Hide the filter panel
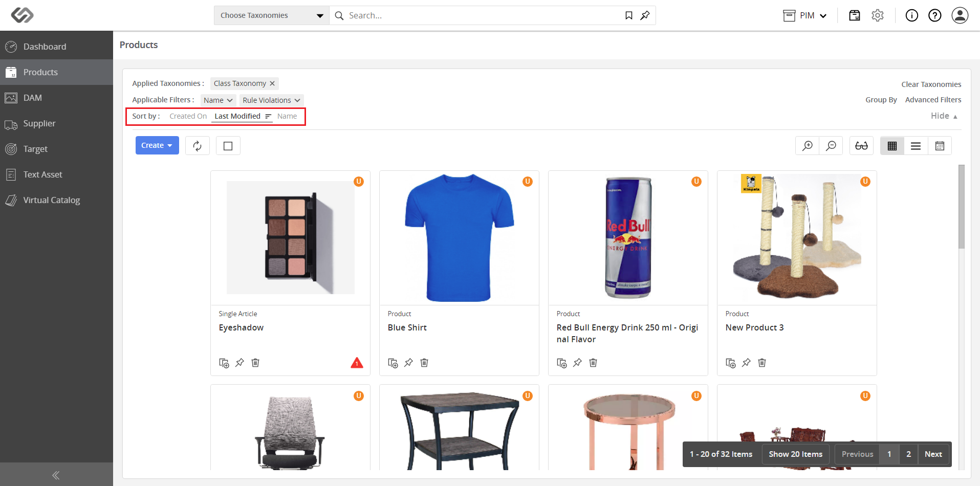The width and height of the screenshot is (980, 486). click(944, 116)
